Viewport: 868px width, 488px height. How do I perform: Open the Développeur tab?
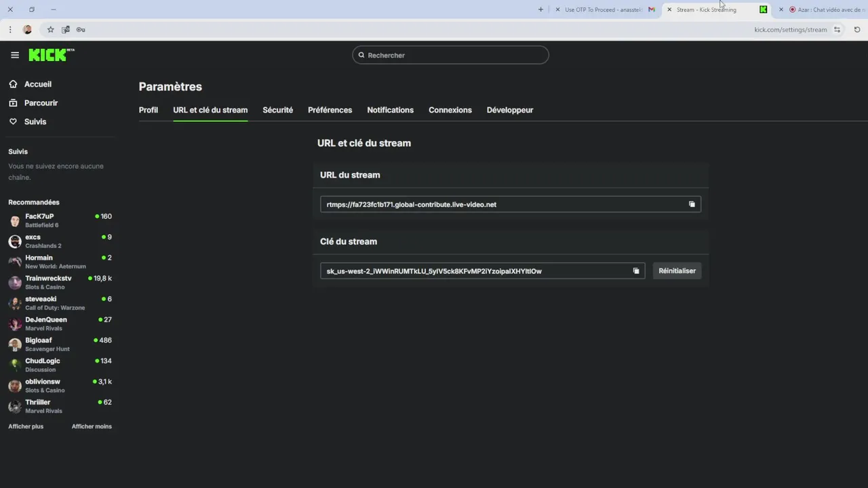(x=510, y=110)
